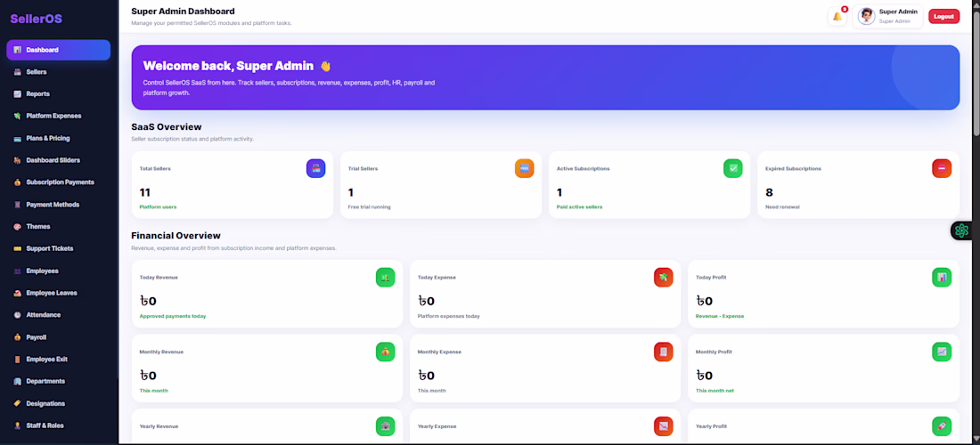This screenshot has height=445, width=980.
Task: Go to Reports in the sidebar
Action: [x=59, y=93]
